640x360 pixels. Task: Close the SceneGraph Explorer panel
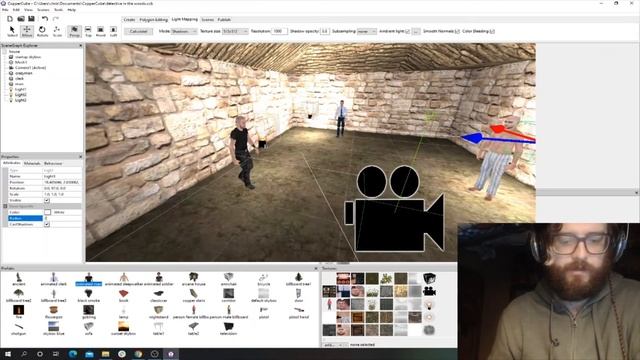point(80,46)
